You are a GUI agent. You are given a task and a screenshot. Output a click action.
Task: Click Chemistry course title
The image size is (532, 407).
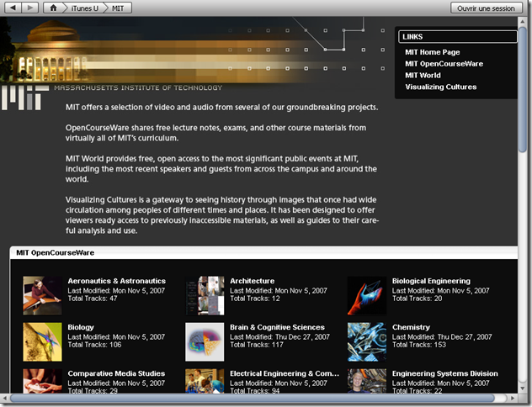point(411,327)
